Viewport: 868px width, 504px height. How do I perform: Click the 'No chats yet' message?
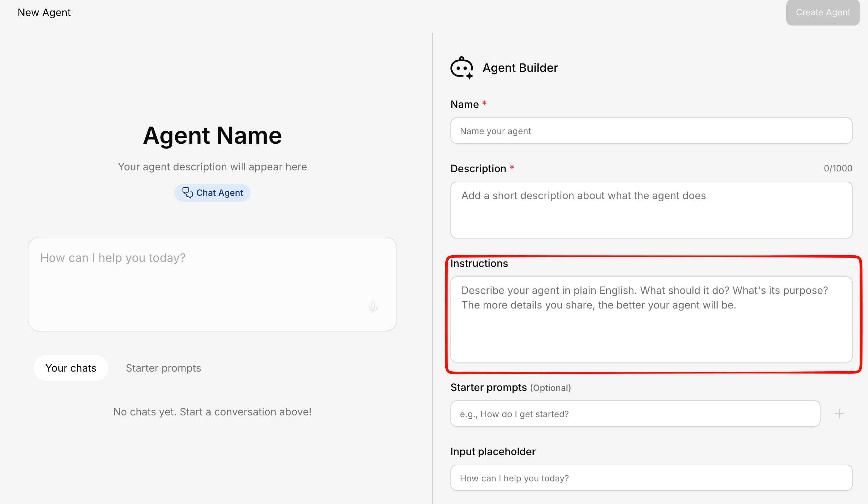pyautogui.click(x=212, y=412)
